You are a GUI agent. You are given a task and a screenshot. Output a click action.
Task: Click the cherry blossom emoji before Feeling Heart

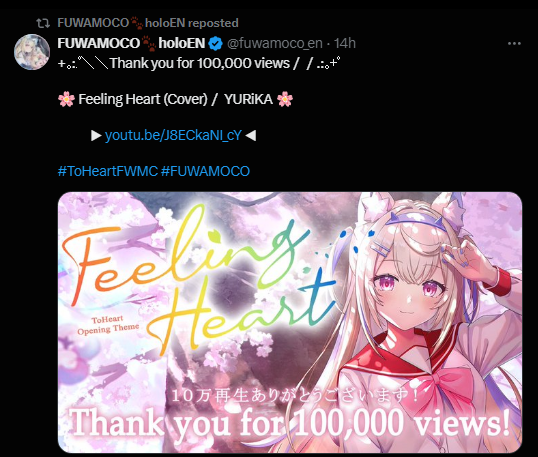pos(66,99)
